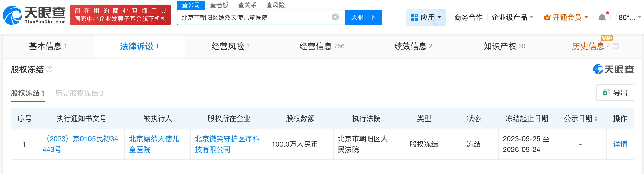The height and width of the screenshot is (174, 644).
Task: Click the TianYanCha logo in header
Action: coord(34,15)
